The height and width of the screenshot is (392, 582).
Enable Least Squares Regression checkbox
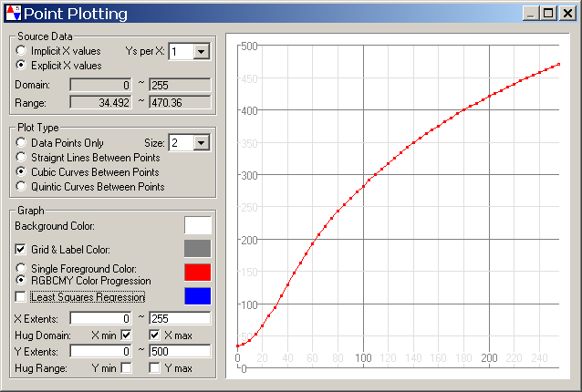(22, 297)
